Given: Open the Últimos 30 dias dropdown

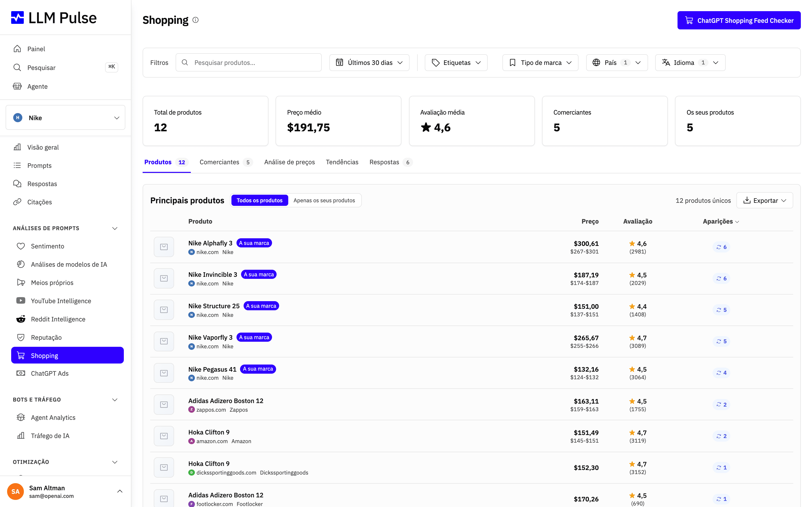Looking at the screenshot, I should coord(369,62).
